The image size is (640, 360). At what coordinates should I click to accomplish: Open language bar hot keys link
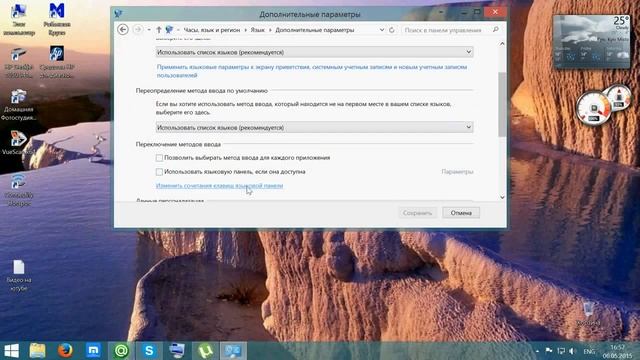(x=219, y=186)
